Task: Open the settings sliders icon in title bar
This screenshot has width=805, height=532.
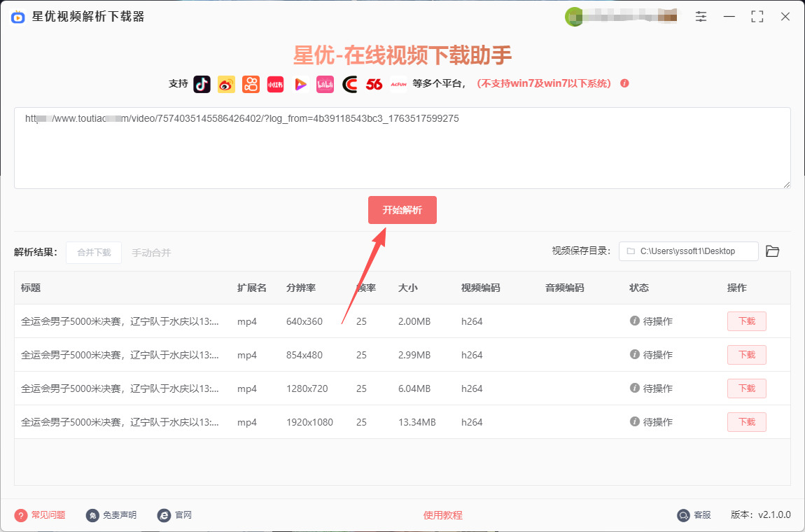Action: [x=701, y=16]
